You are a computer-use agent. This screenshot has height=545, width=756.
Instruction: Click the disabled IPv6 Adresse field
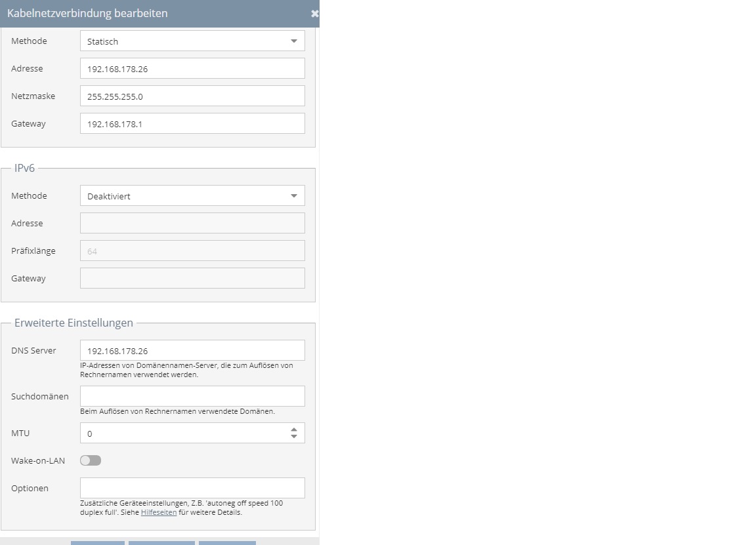192,223
